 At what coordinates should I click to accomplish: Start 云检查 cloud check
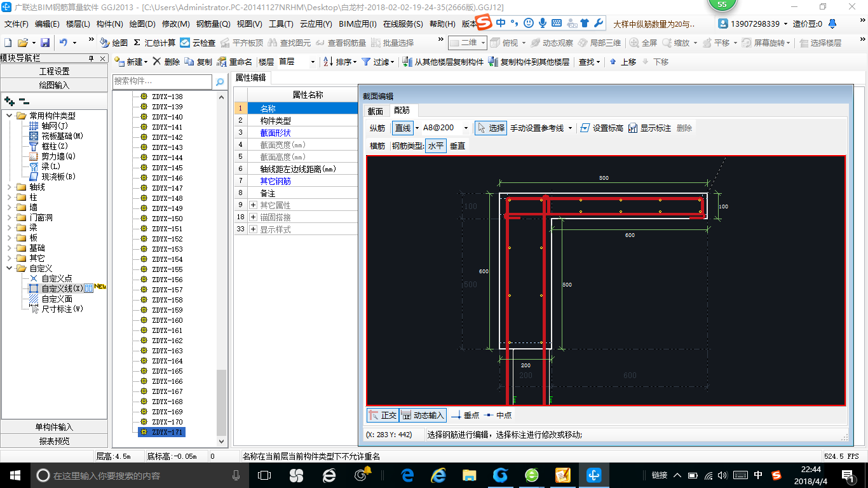click(x=198, y=43)
